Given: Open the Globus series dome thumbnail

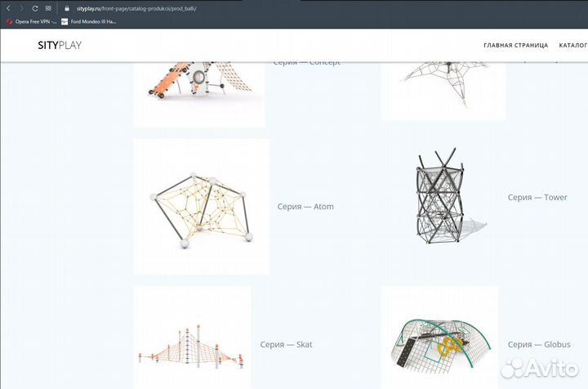Looking at the screenshot, I should tap(440, 338).
